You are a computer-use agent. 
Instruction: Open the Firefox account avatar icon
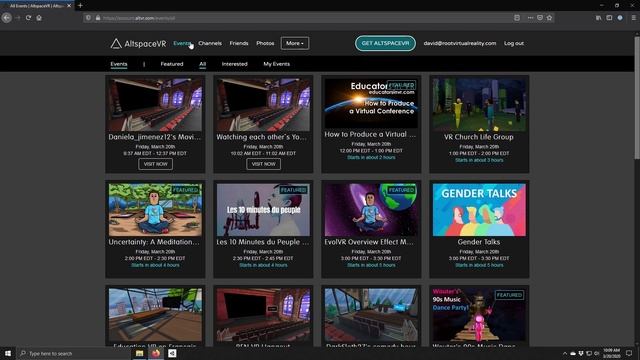(x=620, y=18)
